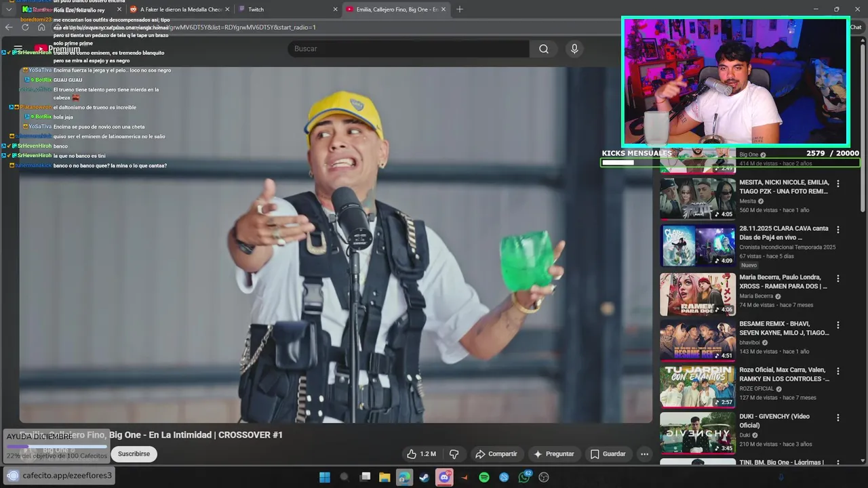
Task: Start voice search with the microphone icon
Action: (574, 49)
